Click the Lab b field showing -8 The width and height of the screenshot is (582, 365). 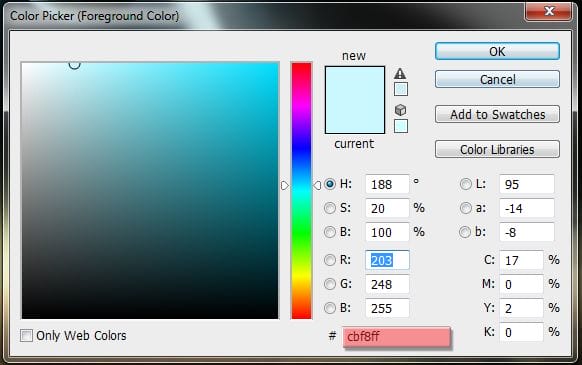[x=527, y=232]
